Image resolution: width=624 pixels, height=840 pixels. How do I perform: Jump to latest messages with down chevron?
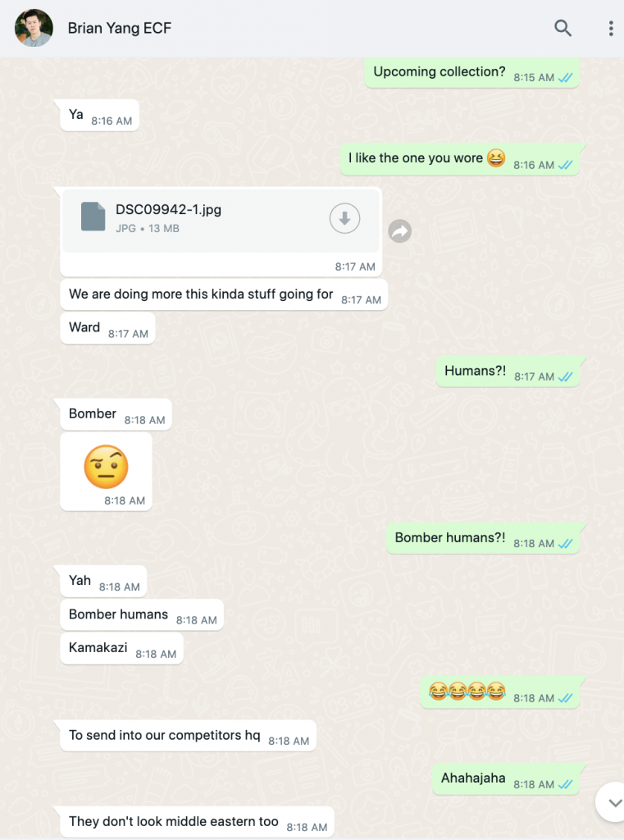pyautogui.click(x=614, y=802)
